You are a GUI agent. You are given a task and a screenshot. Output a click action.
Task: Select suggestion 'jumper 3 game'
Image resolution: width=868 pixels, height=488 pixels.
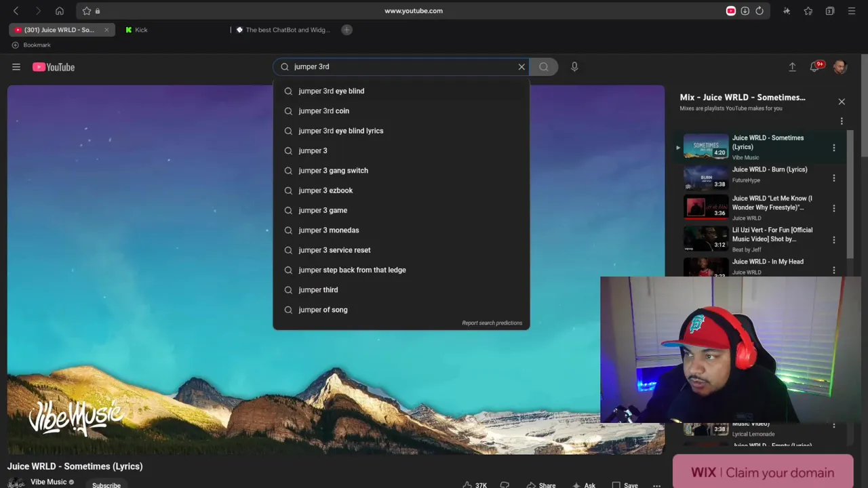point(401,210)
